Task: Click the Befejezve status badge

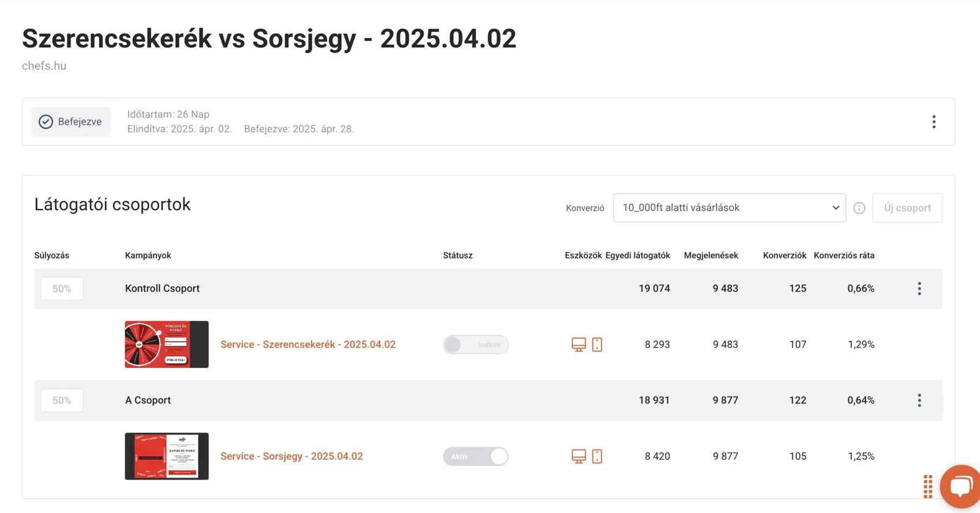Action: pos(71,122)
